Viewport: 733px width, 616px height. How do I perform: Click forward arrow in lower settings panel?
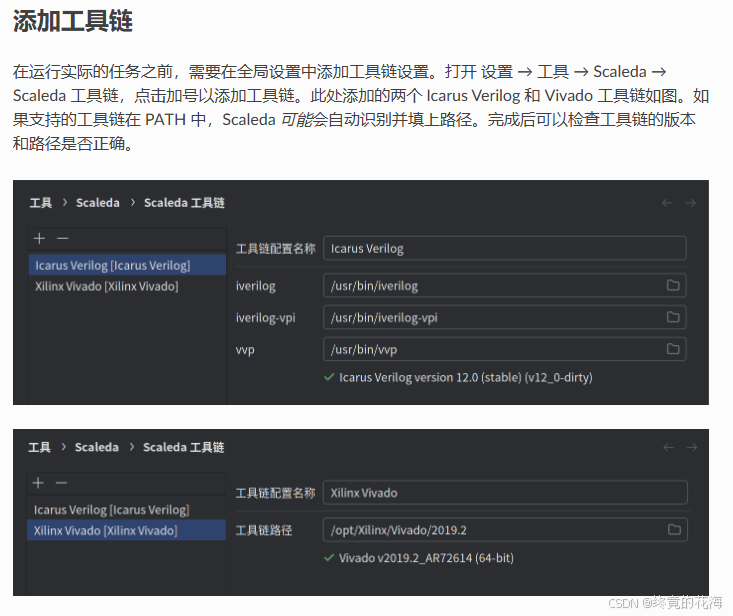[692, 447]
